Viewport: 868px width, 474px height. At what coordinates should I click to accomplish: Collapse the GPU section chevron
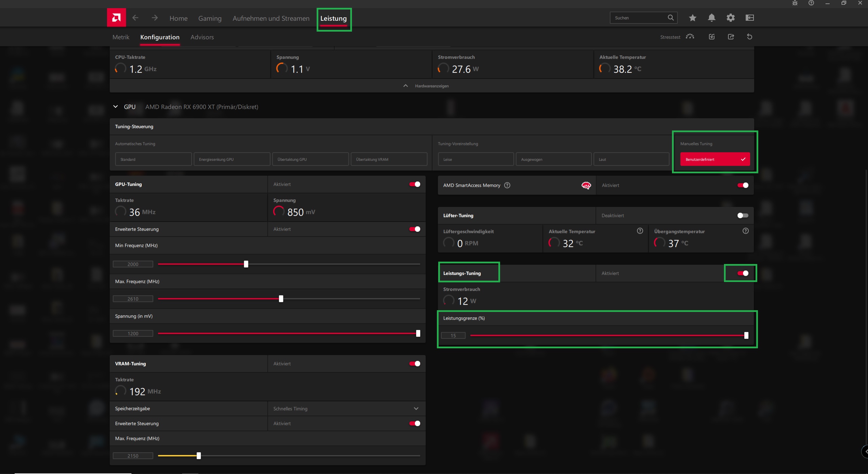coord(116,107)
